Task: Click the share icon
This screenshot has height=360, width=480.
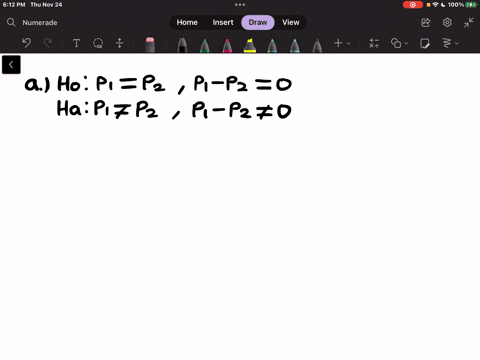Action: pos(426,22)
